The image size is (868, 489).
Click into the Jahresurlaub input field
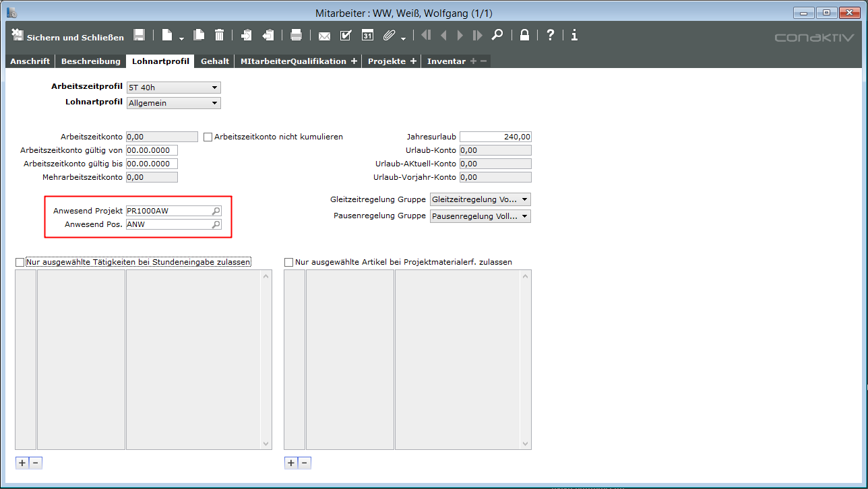coord(495,137)
